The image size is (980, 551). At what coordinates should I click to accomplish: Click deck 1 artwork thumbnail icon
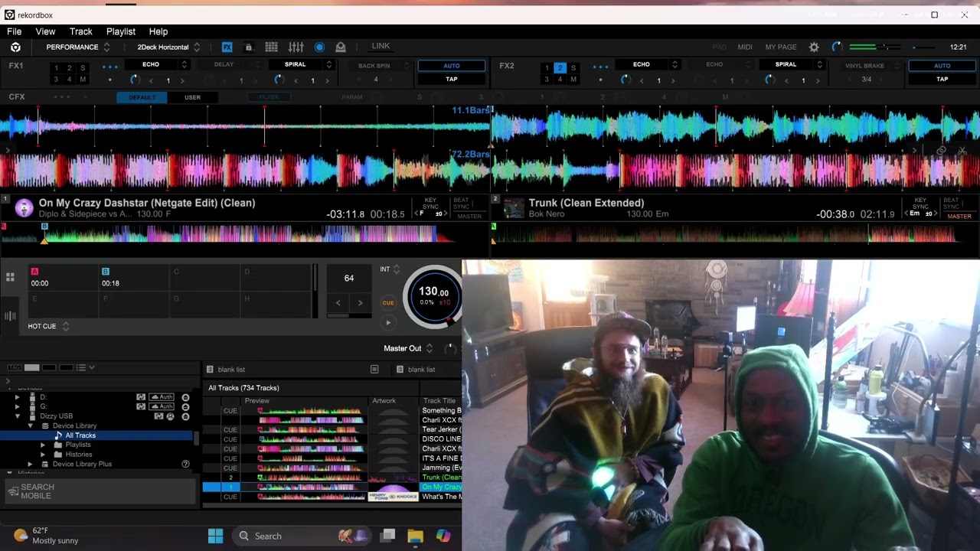click(x=24, y=207)
